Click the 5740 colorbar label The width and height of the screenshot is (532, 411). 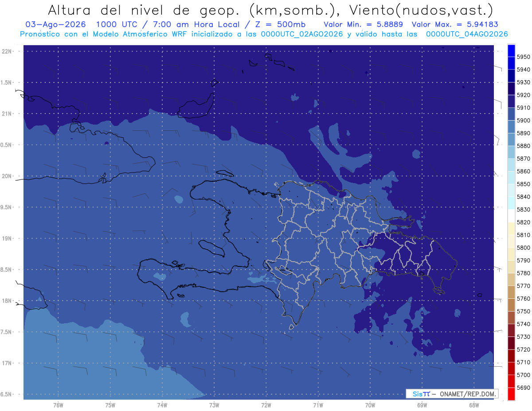tap(524, 324)
